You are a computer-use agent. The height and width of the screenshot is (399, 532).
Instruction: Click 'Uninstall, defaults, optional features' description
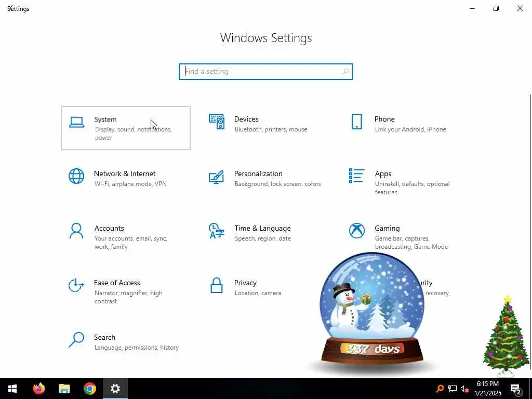click(412, 188)
